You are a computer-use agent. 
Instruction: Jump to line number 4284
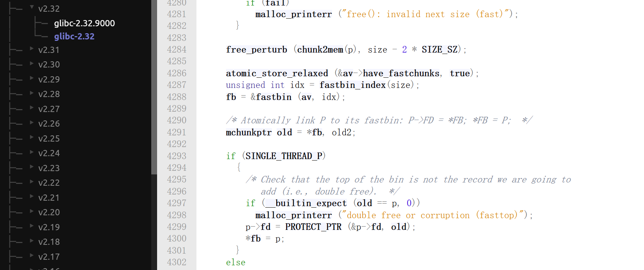tap(176, 50)
